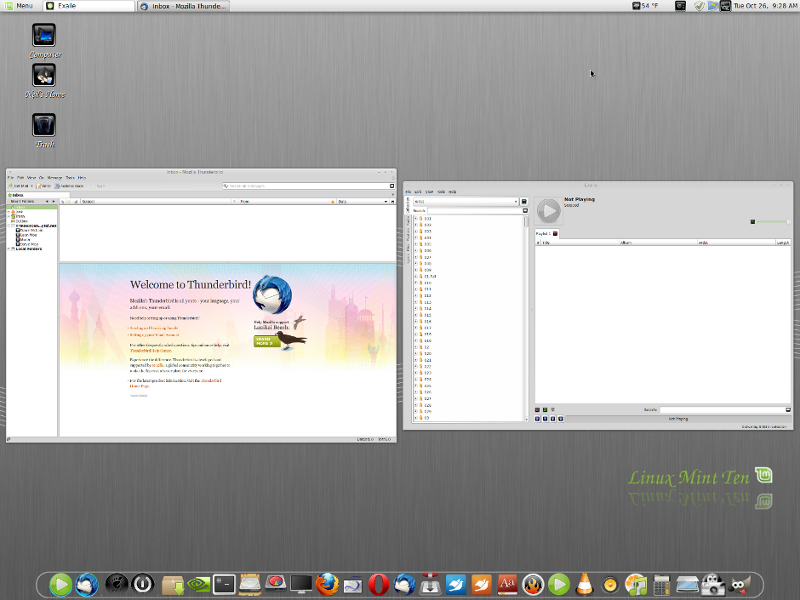Click the Write button in Thunderbird
800x600 pixels.
(x=44, y=186)
